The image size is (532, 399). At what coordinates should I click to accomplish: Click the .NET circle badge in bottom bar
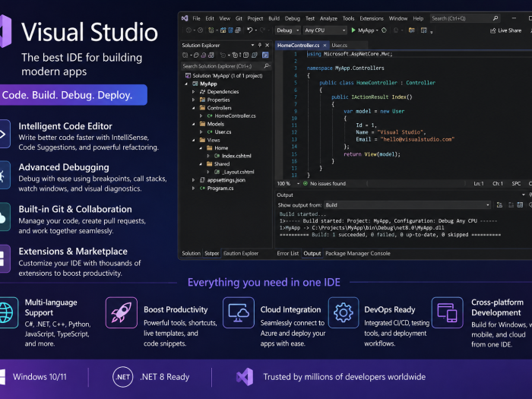[x=123, y=377]
